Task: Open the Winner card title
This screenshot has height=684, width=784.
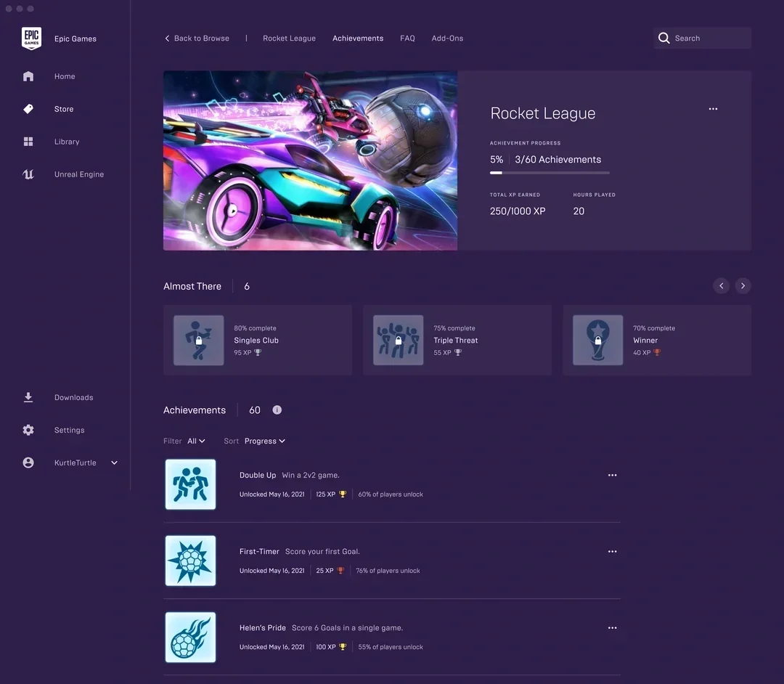Action: pyautogui.click(x=645, y=340)
